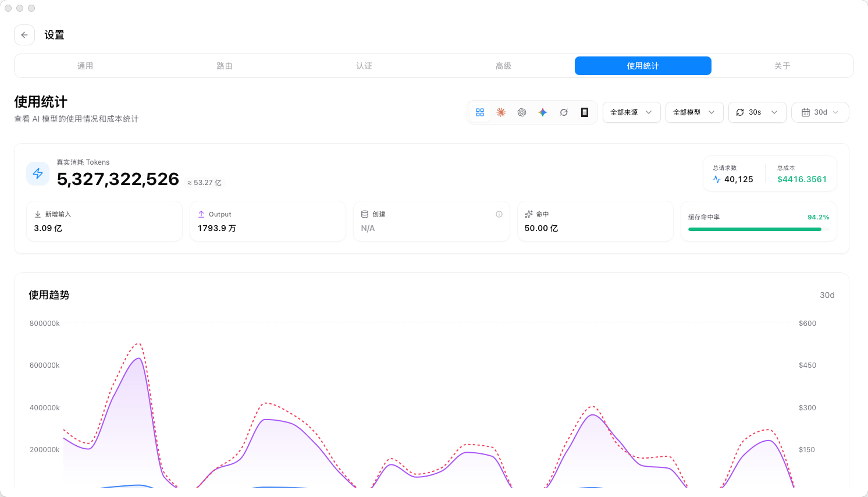
Task: Click the blue lightning bolt Tokens icon
Action: coord(38,173)
